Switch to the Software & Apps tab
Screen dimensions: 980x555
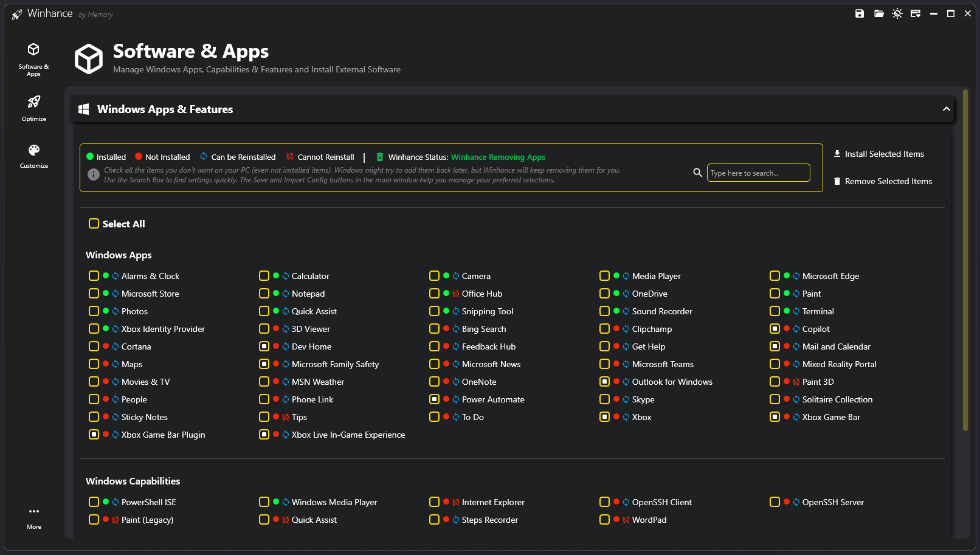34,60
